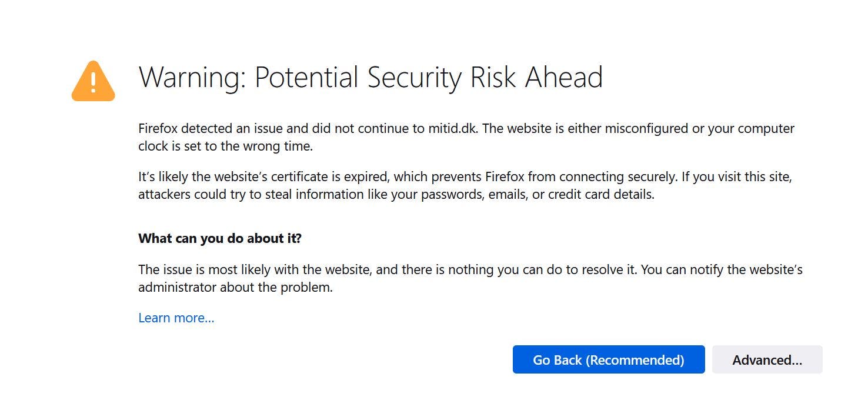This screenshot has height=410, width=868.
Task: Click the "clock is set to the wrong time" line
Action: (225, 146)
